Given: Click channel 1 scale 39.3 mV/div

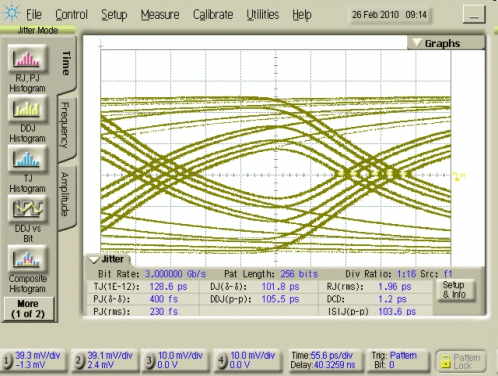Looking at the screenshot, I should [37, 356].
